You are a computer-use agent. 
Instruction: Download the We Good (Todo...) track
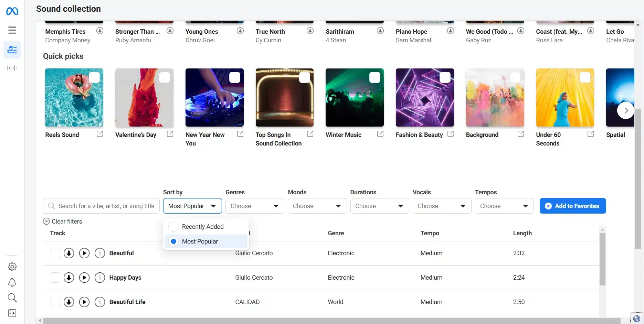[521, 31]
